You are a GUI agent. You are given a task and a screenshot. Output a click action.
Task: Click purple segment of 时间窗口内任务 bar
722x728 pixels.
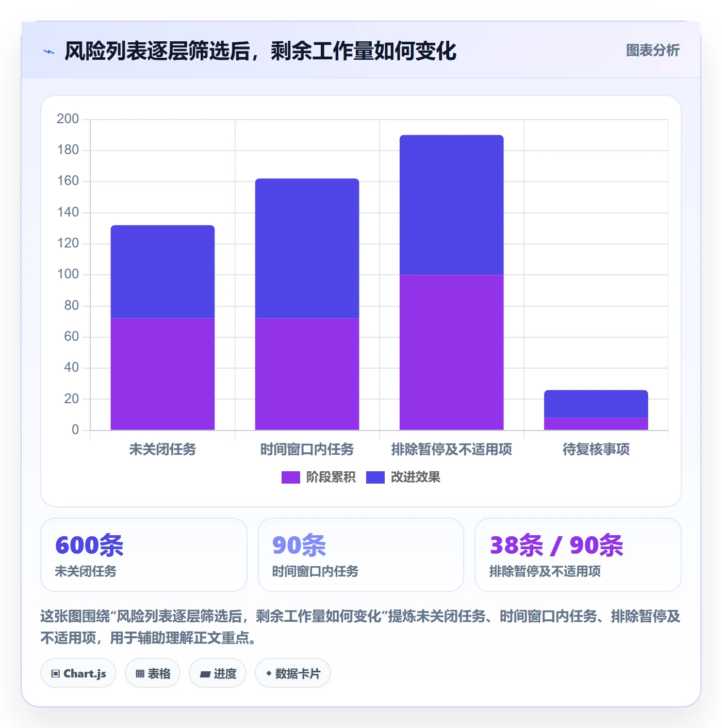307,374
